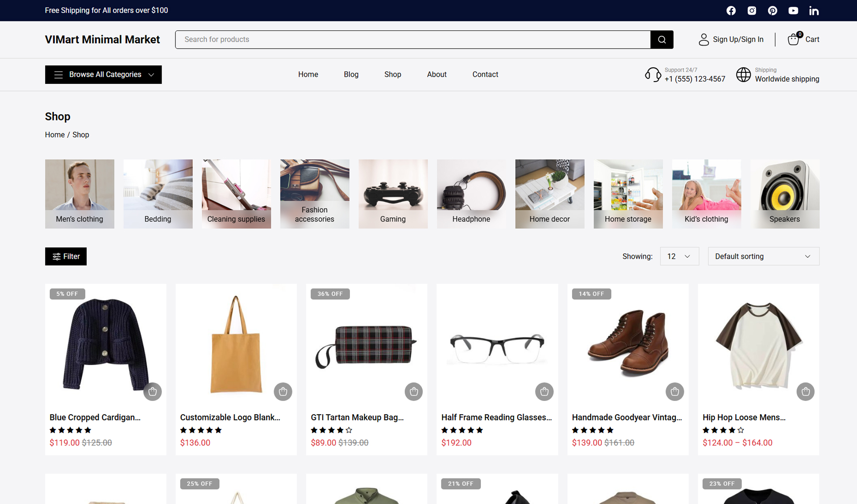Go to the Blog menu item

(351, 74)
